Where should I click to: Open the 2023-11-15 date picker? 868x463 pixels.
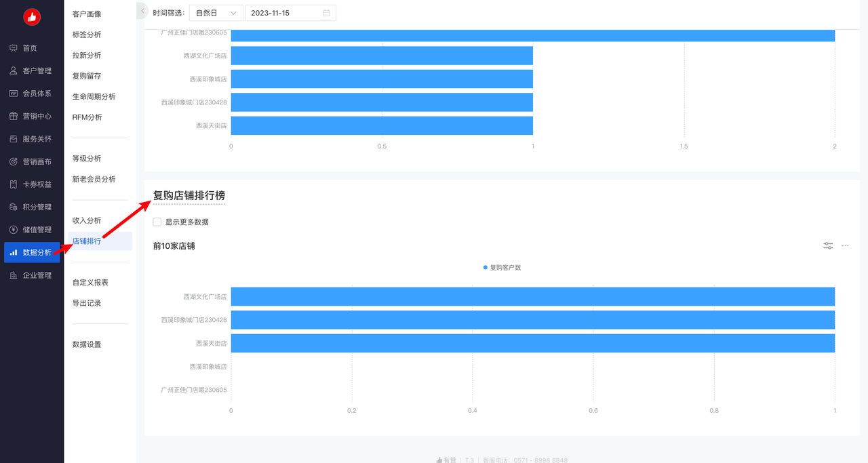pyautogui.click(x=285, y=13)
